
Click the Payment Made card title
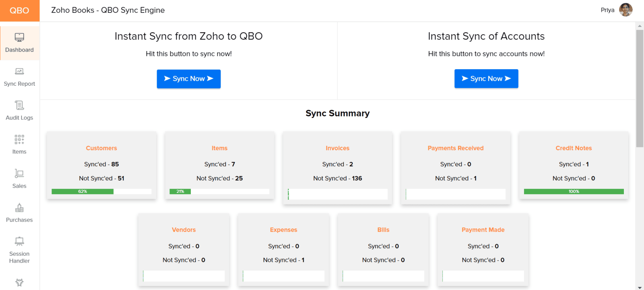click(x=483, y=230)
